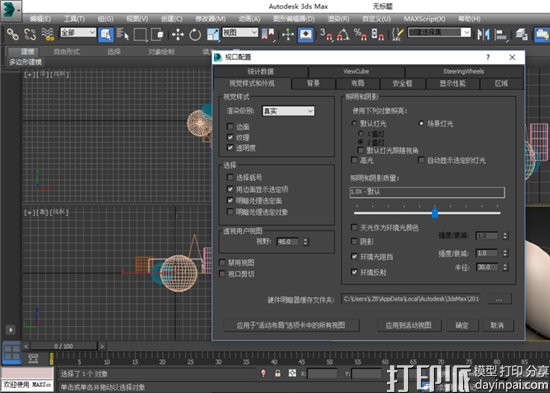Click the Mirror tool icon
Viewport: 550px width, 393px height.
[483, 34]
